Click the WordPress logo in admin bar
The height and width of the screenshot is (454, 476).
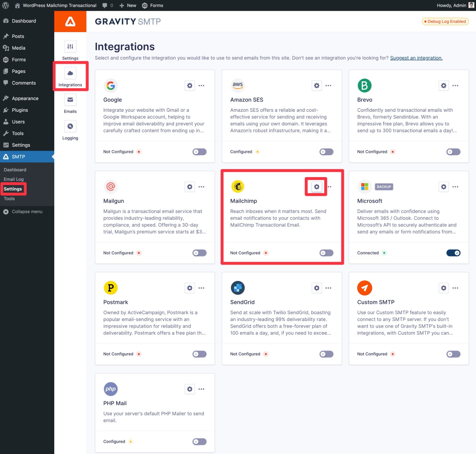click(5, 5)
